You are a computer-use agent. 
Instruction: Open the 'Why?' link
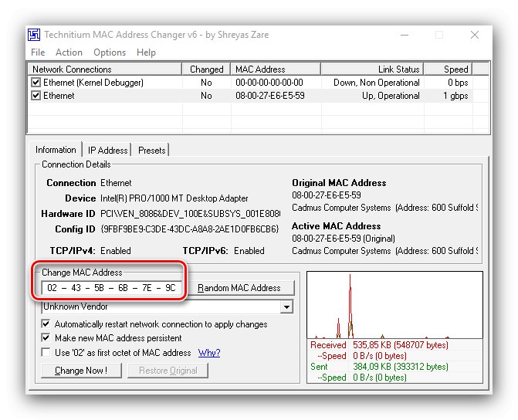click(x=209, y=353)
